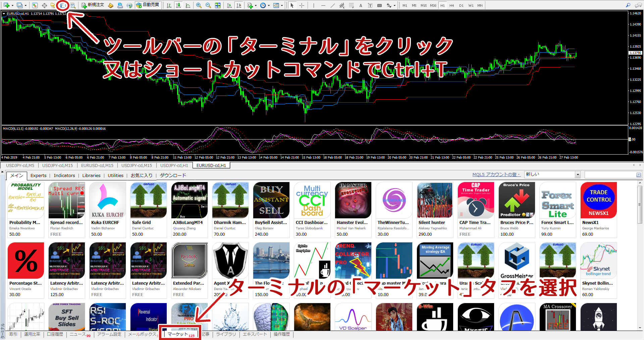The width and height of the screenshot is (644, 340).
Task: Click the MQL5 アカウントの登 link
Action: point(496,174)
